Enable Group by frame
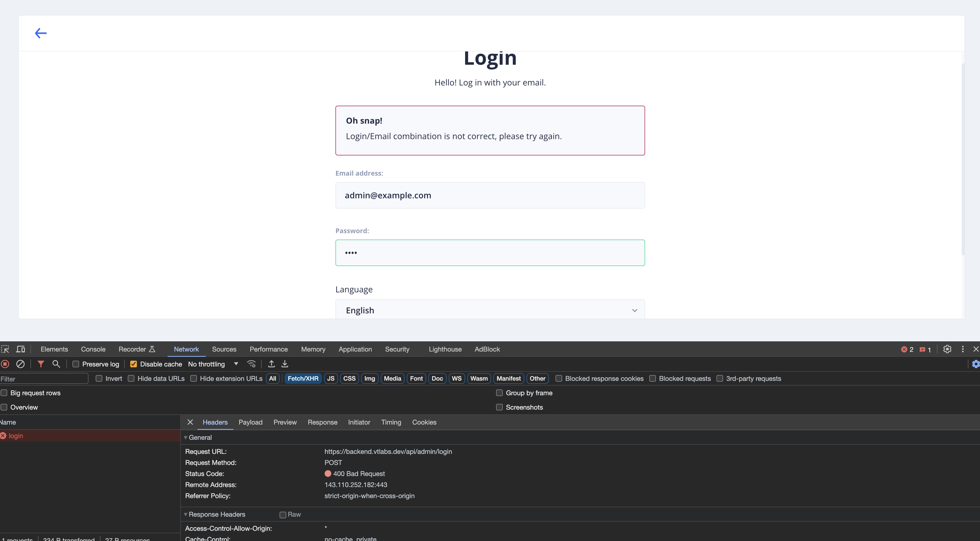 pos(499,393)
